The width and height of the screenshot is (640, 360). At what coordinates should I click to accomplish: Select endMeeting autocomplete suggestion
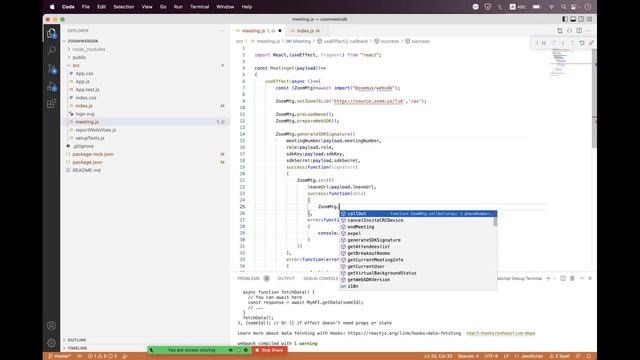(416, 227)
